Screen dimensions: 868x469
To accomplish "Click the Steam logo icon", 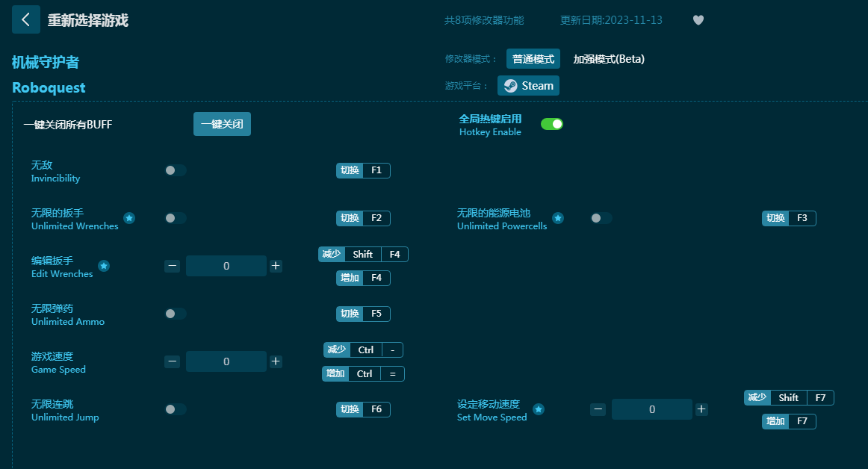I will 511,86.
